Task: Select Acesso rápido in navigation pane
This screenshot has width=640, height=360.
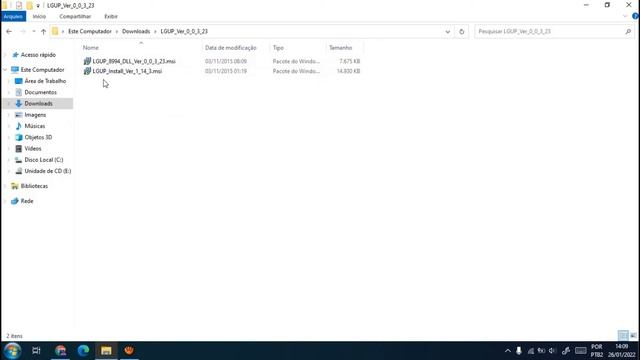Action: (x=38, y=55)
